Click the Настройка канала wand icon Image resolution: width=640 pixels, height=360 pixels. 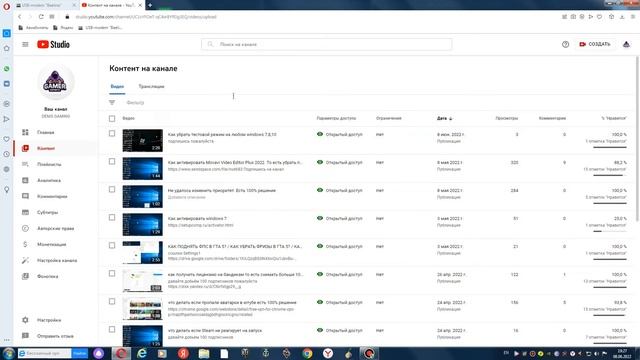pyautogui.click(x=25, y=260)
